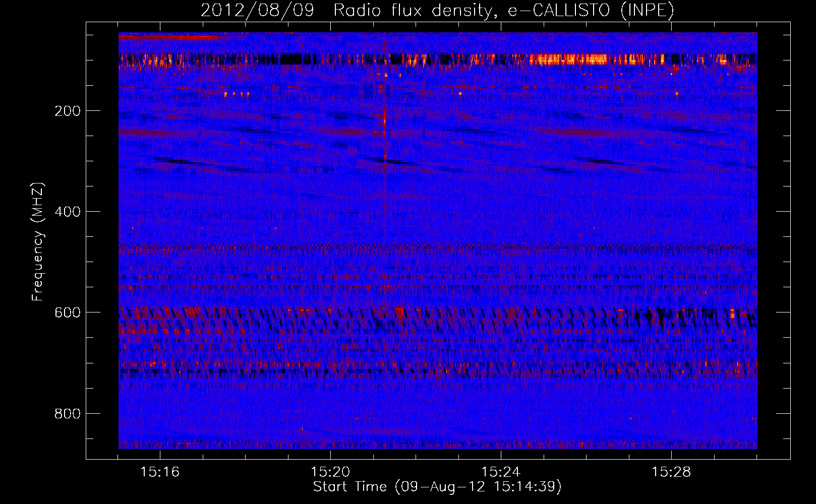Click the 'Frequency (MHZ)' axis label

tap(38, 242)
